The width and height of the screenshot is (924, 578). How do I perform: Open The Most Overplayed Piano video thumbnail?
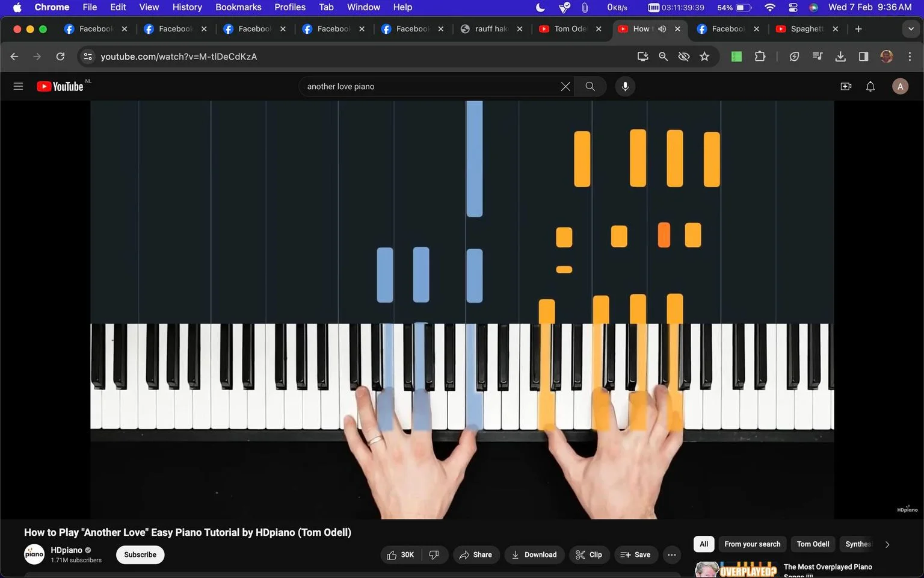[x=737, y=570]
